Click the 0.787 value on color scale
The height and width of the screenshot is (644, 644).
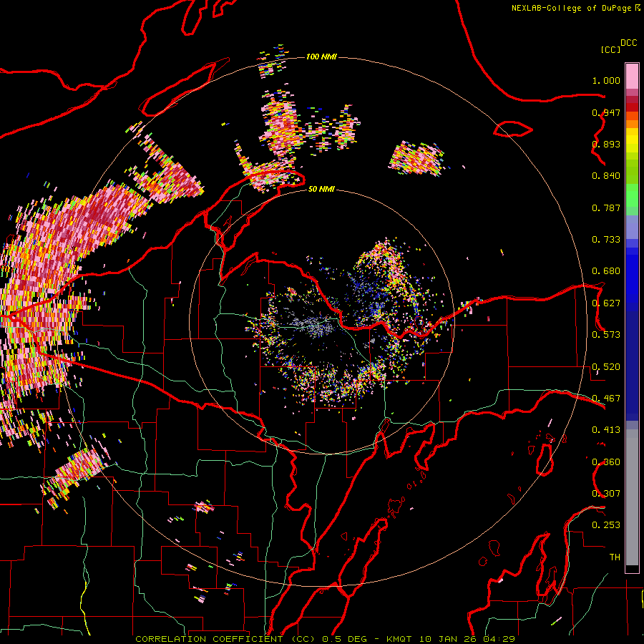tap(606, 208)
